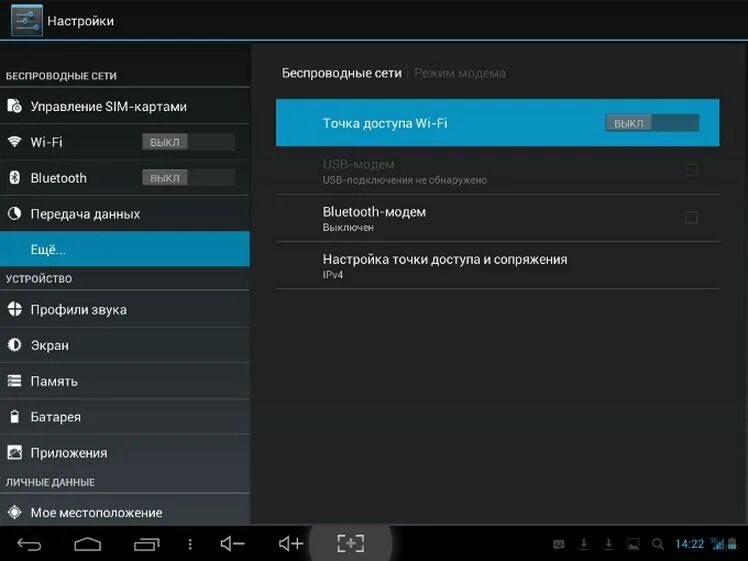Image resolution: width=748 pixels, height=561 pixels.
Task: Tap the Bluetooth label in sidebar
Action: point(59,178)
